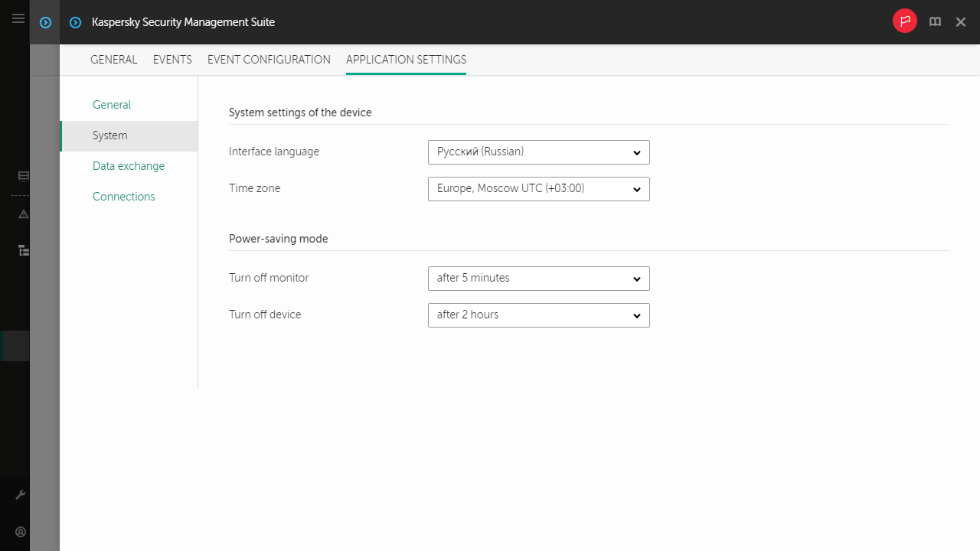Select the System settings category

(x=109, y=135)
